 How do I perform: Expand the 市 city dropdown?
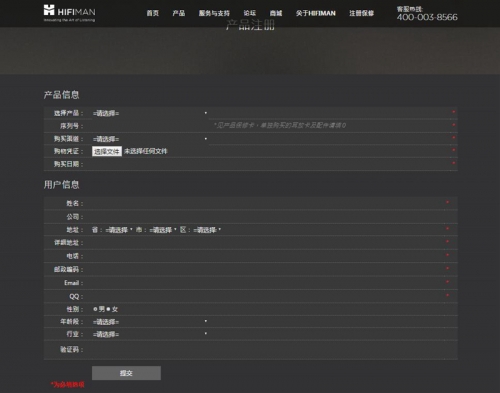click(x=163, y=230)
